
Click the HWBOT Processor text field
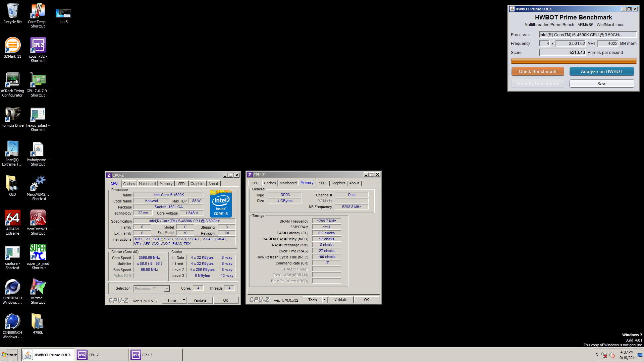click(x=588, y=35)
